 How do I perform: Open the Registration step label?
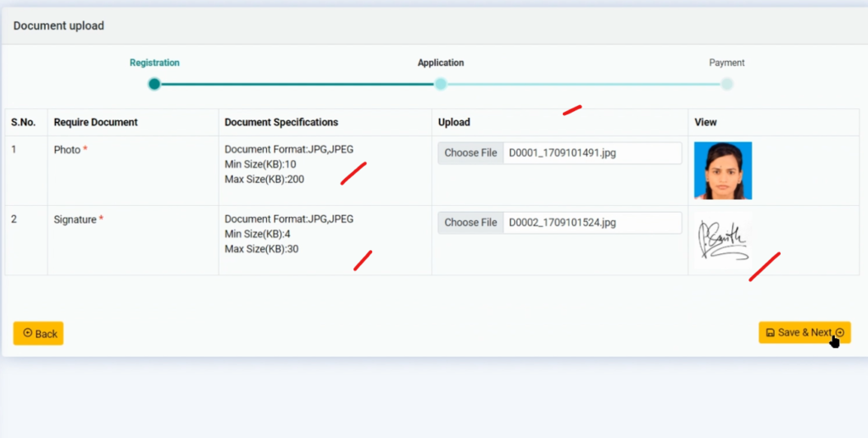pyautogui.click(x=154, y=63)
